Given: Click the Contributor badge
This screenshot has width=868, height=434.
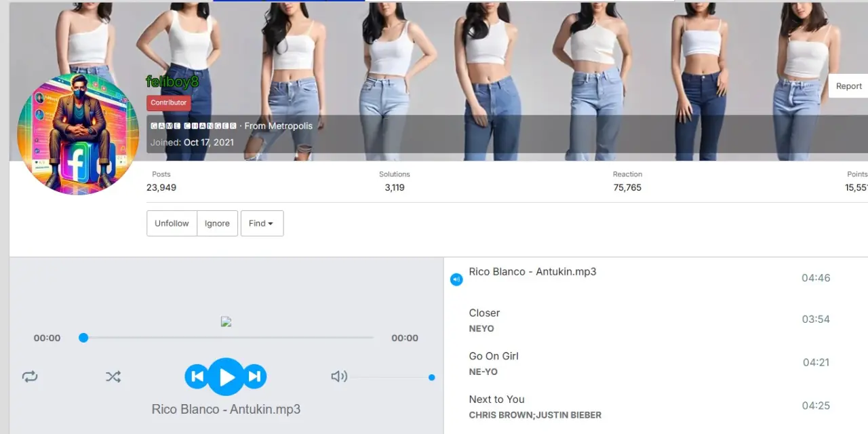Looking at the screenshot, I should [169, 103].
